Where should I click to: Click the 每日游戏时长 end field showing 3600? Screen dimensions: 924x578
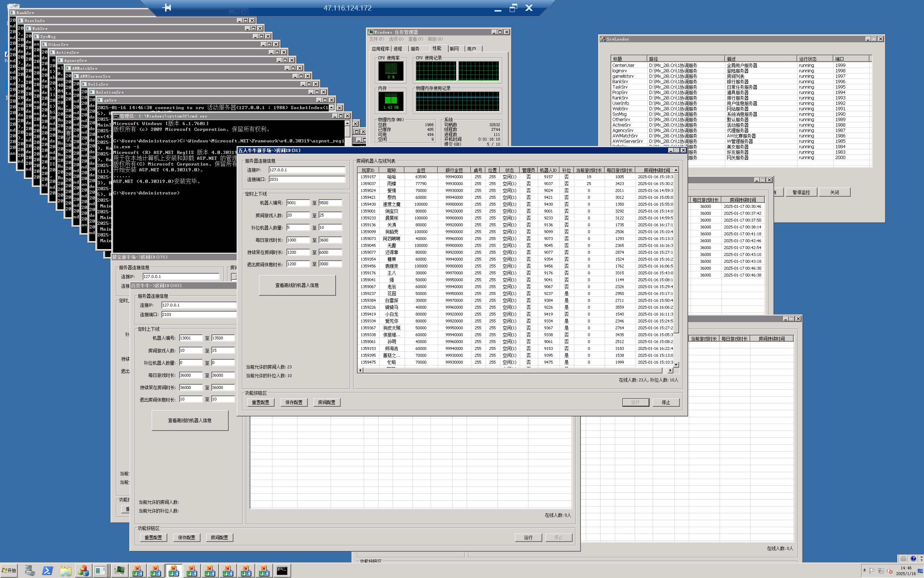click(x=331, y=240)
